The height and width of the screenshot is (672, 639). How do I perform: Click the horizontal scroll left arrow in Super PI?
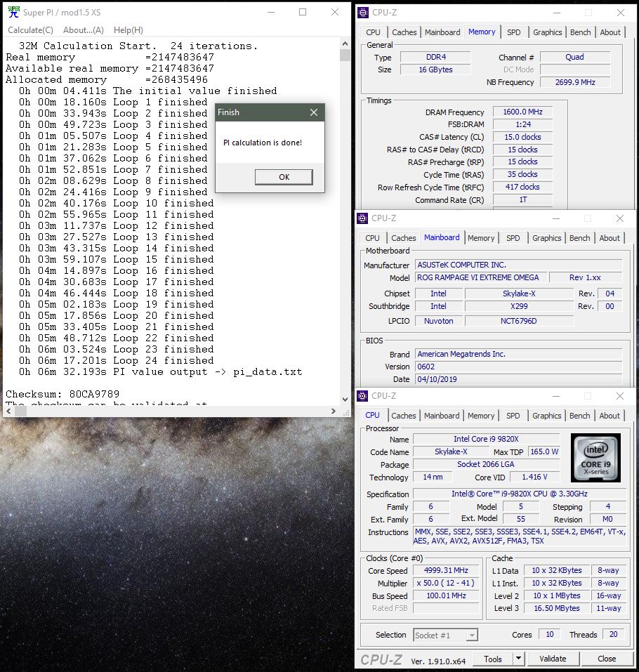click(8, 411)
